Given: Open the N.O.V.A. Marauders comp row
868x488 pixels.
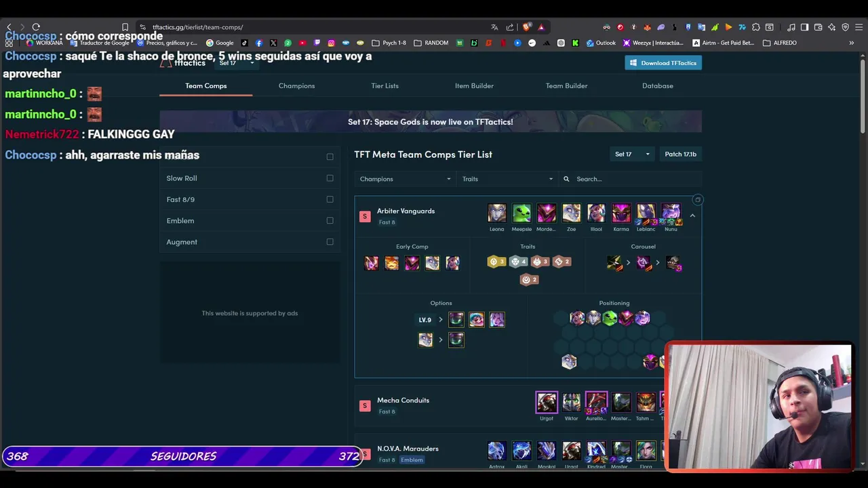Looking at the screenshot, I should (528, 452).
